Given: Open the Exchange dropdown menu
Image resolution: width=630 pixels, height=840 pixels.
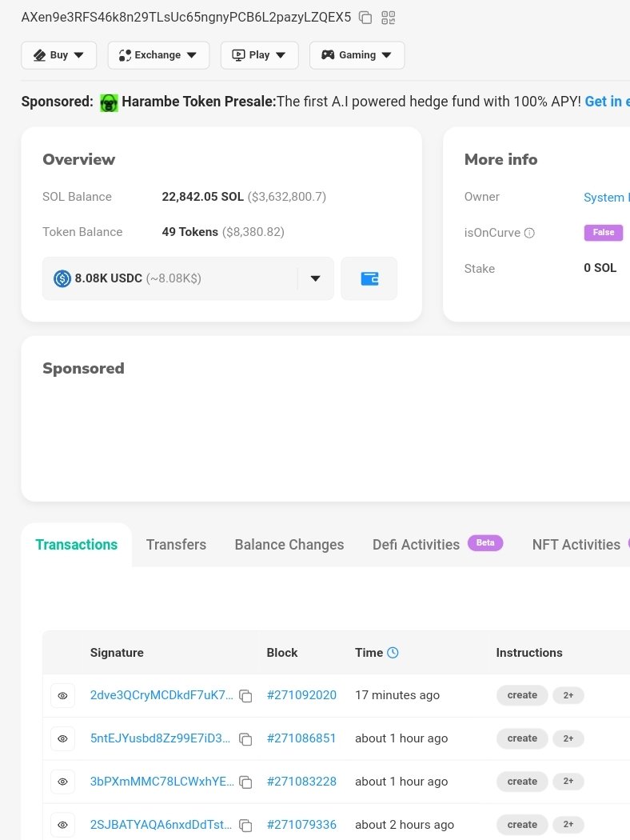Looking at the screenshot, I should pos(158,55).
